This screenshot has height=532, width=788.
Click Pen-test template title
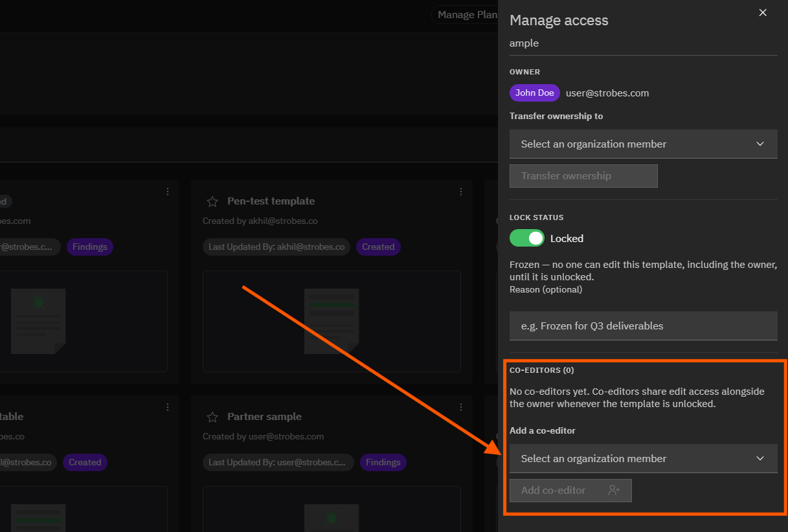[271, 201]
